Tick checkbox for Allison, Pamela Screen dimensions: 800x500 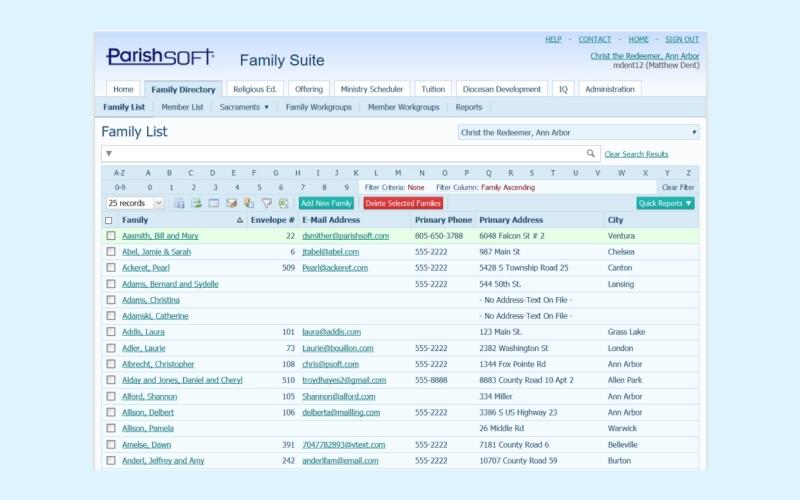[111, 428]
